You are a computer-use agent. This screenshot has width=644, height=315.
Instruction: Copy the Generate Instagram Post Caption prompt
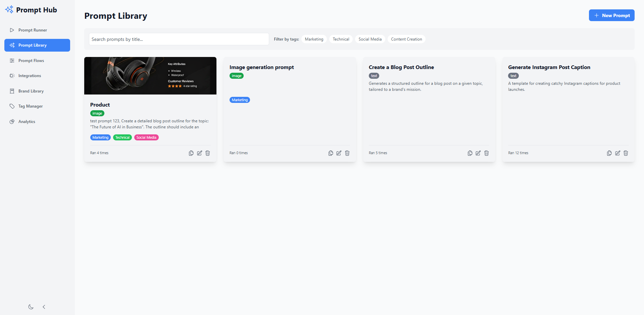(609, 153)
